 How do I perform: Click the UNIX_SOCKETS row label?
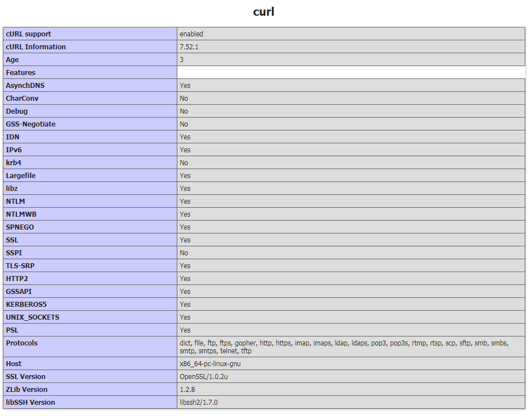[32, 317]
